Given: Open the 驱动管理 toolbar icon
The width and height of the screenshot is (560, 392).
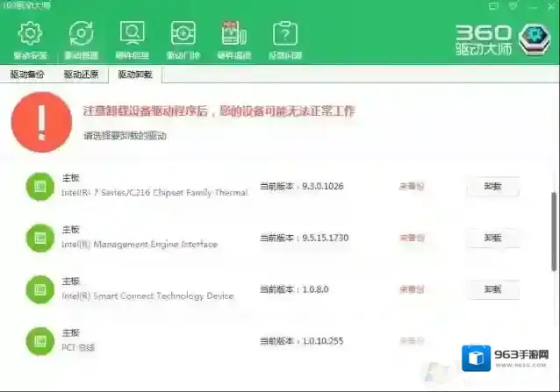Looking at the screenshot, I should pos(81,35).
